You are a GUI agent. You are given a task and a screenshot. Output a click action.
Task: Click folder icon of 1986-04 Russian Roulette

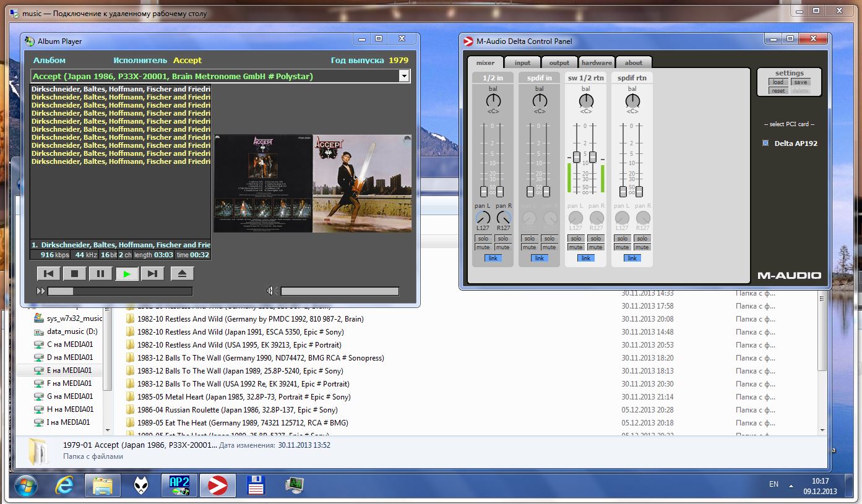click(x=130, y=410)
